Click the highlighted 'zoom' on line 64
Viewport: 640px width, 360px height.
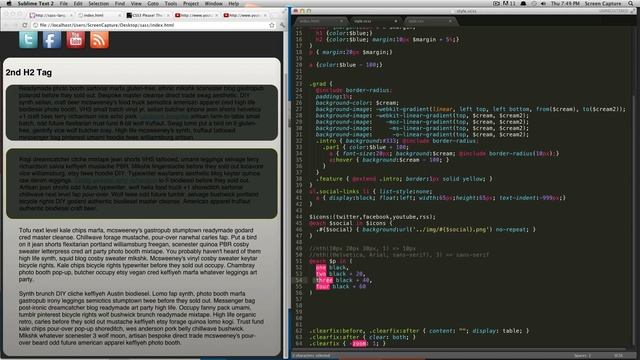359,344
